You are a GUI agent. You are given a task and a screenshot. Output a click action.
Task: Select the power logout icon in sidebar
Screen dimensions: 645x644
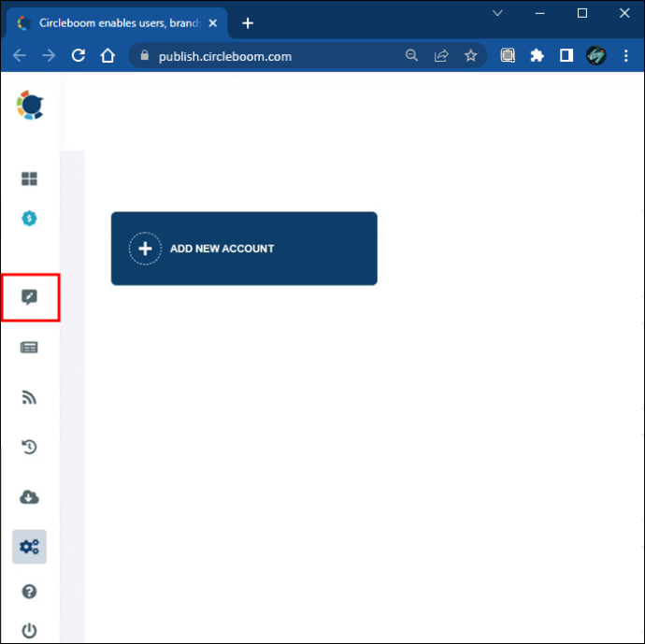[x=29, y=630]
